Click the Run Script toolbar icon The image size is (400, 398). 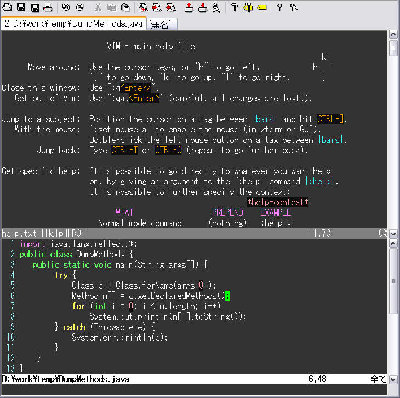click(216, 7)
